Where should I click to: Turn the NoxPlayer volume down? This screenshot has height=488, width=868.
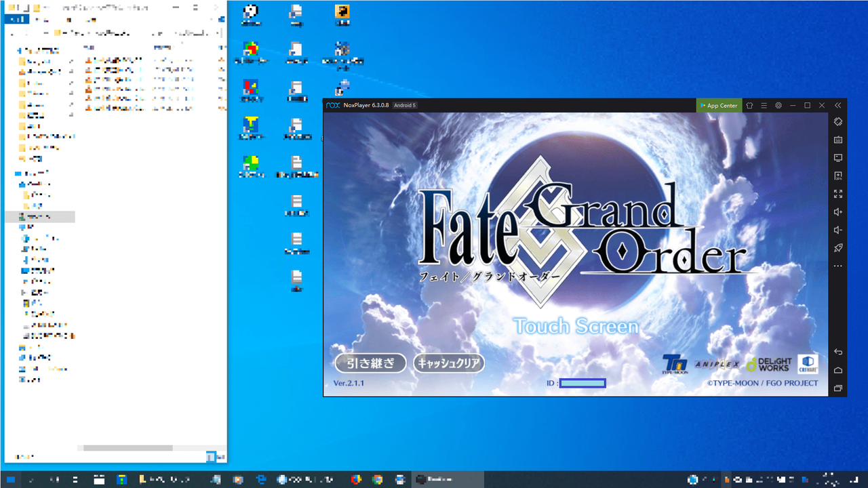[x=838, y=230]
